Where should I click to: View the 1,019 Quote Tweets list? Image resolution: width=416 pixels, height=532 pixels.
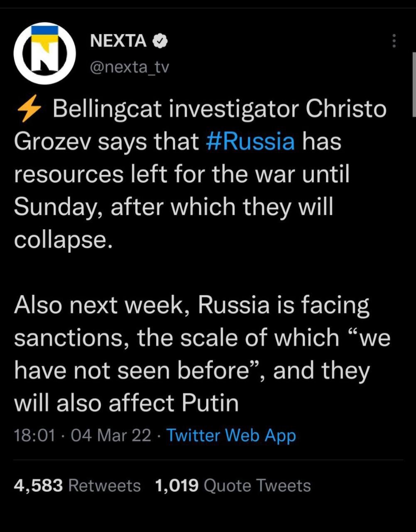pyautogui.click(x=232, y=485)
